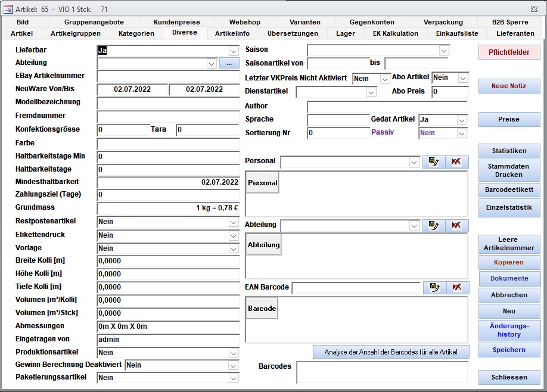Screen dimensions: 547x392
Task: Click the delete icon in the Personal row
Action: [456, 162]
